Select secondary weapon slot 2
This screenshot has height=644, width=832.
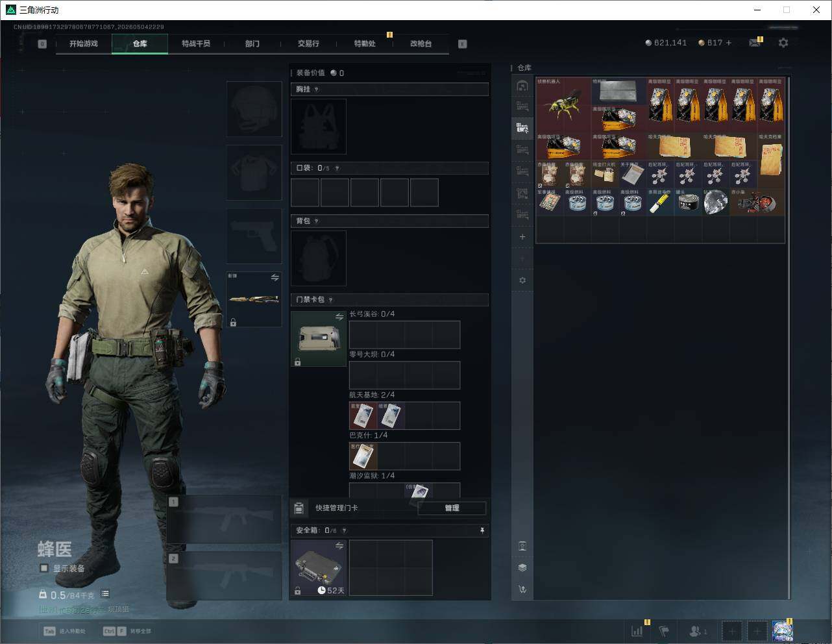[x=225, y=576]
